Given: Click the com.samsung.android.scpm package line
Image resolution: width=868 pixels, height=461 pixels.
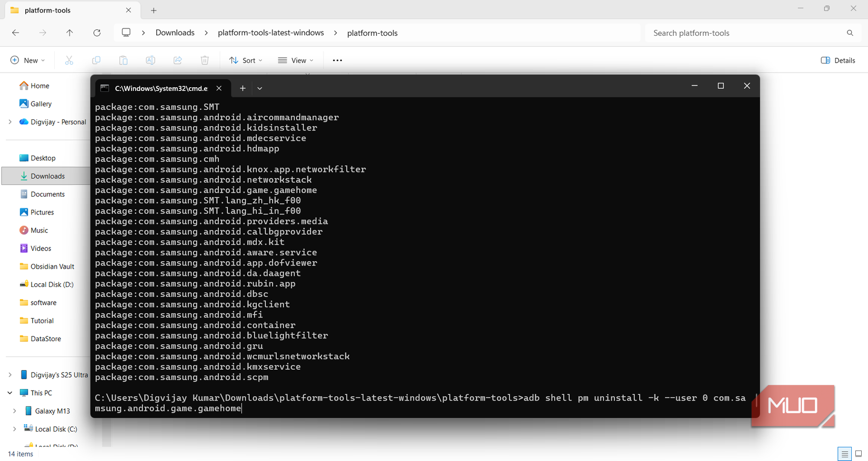Looking at the screenshot, I should [x=181, y=377].
